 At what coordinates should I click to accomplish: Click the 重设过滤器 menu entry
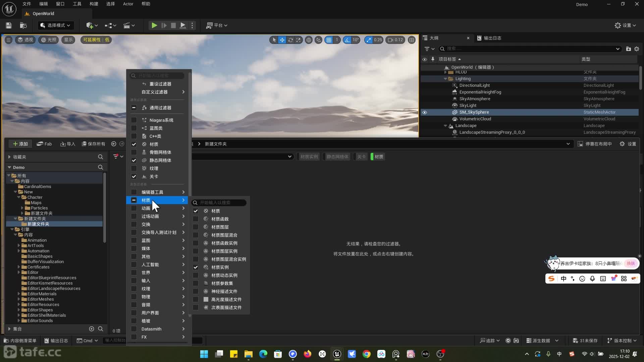tap(160, 84)
